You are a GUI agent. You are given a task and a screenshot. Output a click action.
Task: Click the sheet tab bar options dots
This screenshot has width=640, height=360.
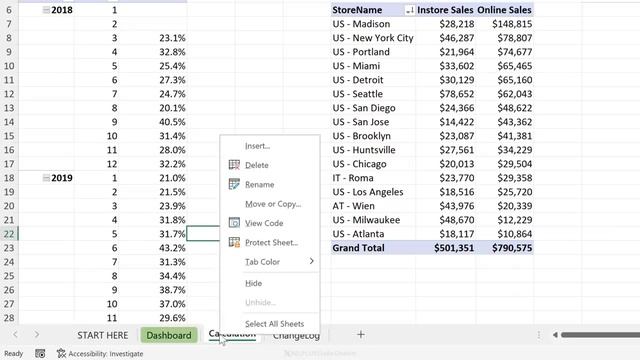[x=539, y=335]
